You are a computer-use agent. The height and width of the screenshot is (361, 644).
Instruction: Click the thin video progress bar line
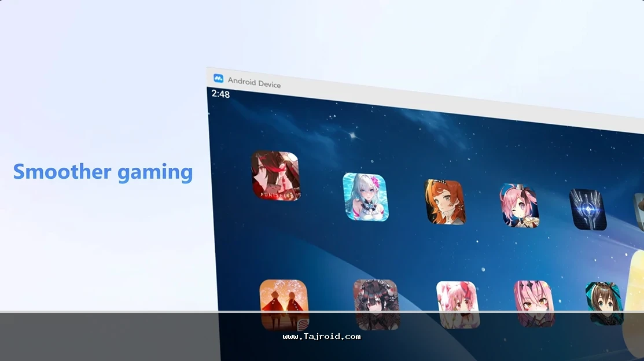[322, 311]
